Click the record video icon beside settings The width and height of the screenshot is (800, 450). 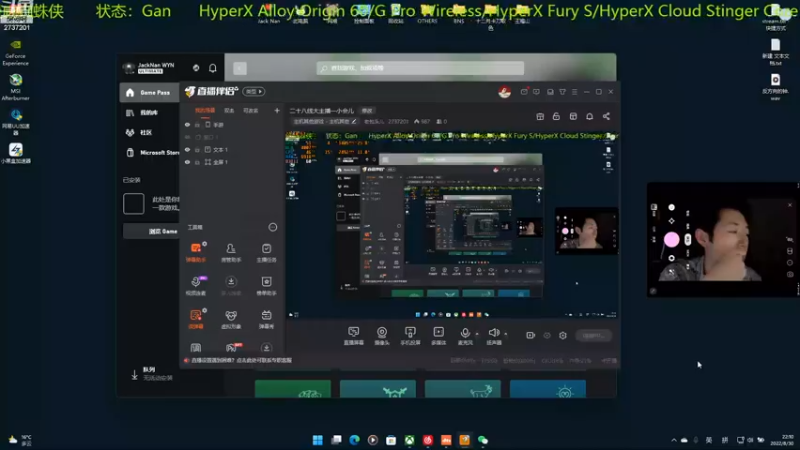(531, 335)
